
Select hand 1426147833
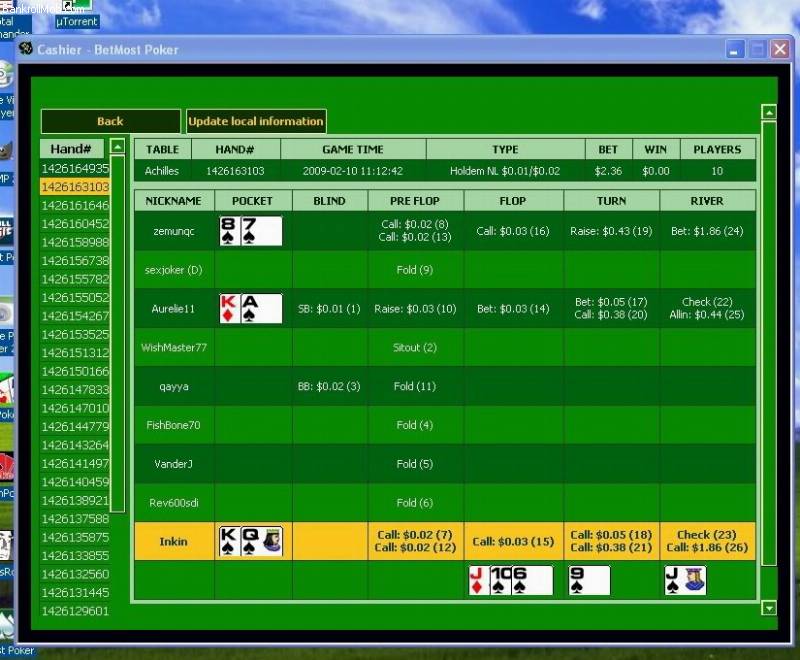75,390
